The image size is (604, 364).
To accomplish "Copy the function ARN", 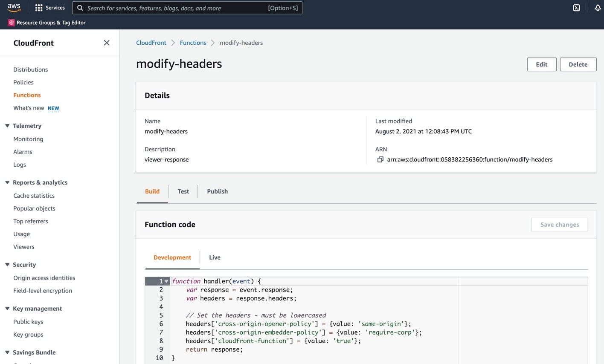I will tap(380, 159).
